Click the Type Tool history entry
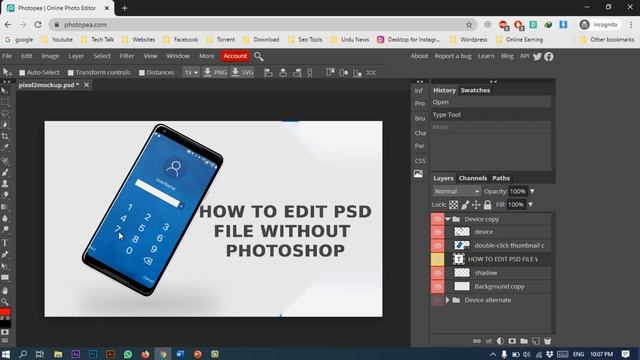 pyautogui.click(x=491, y=115)
